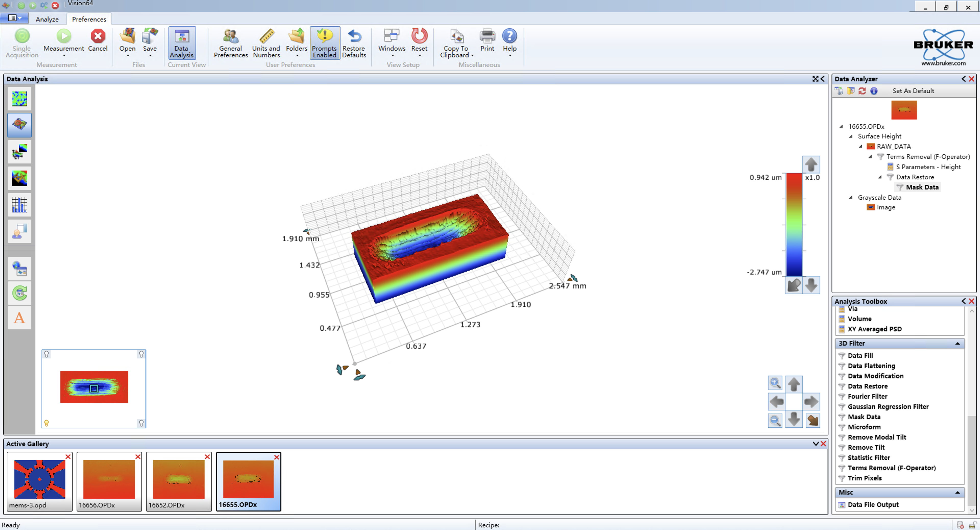This screenshot has width=980, height=530.
Task: Open the Measurement dropdown arrow
Action: 64,56
